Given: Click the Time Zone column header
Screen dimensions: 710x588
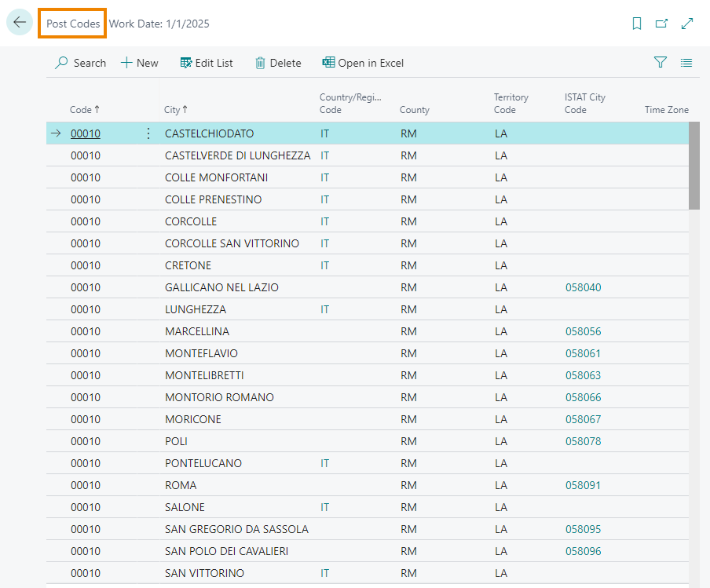Looking at the screenshot, I should (x=666, y=110).
